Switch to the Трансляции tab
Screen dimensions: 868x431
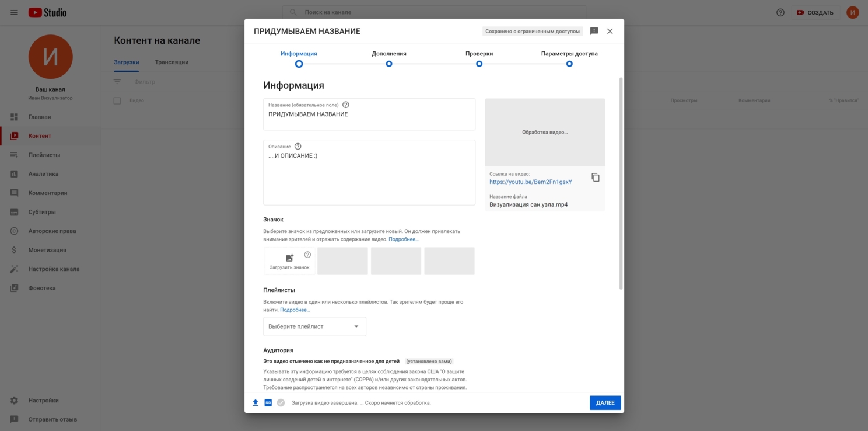[x=171, y=62]
